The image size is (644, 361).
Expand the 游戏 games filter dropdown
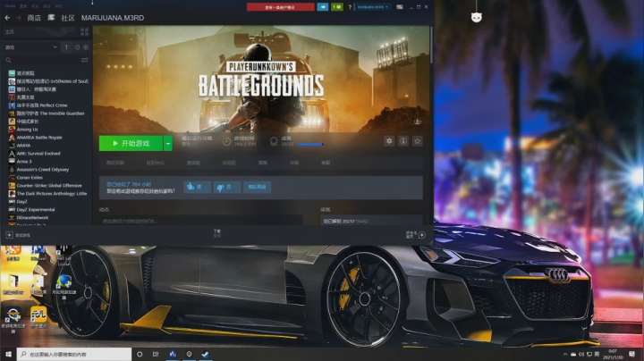[31, 47]
